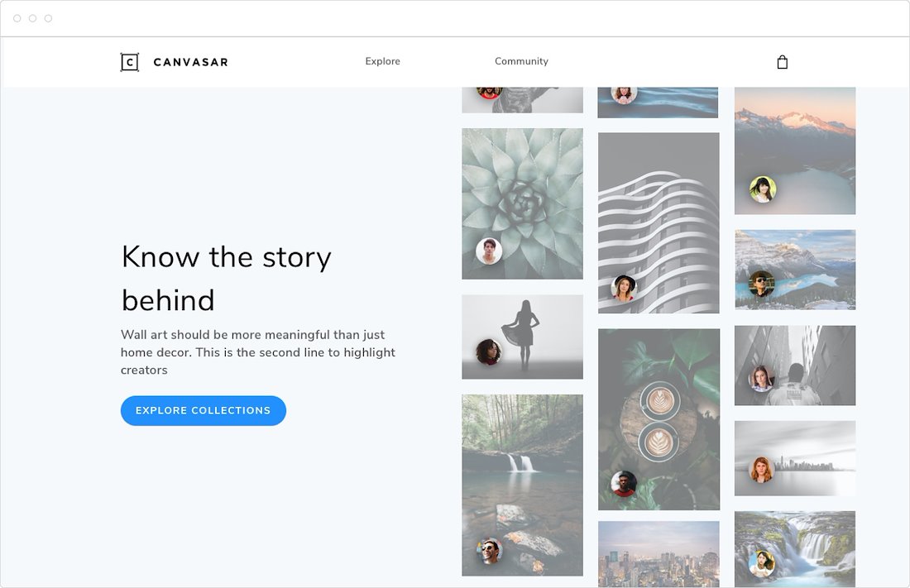Open the Explore menu item
910x588 pixels.
click(382, 61)
